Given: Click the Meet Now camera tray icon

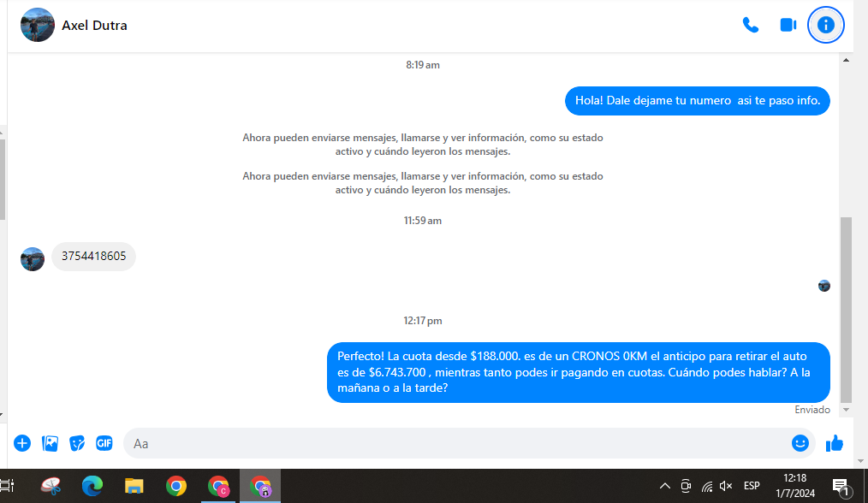Looking at the screenshot, I should pos(686,487).
